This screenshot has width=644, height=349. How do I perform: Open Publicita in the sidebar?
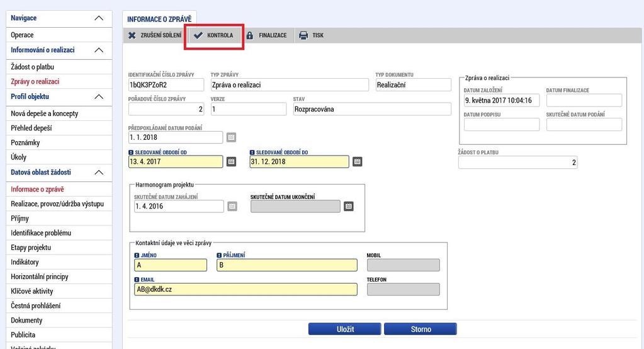pyautogui.click(x=59, y=335)
